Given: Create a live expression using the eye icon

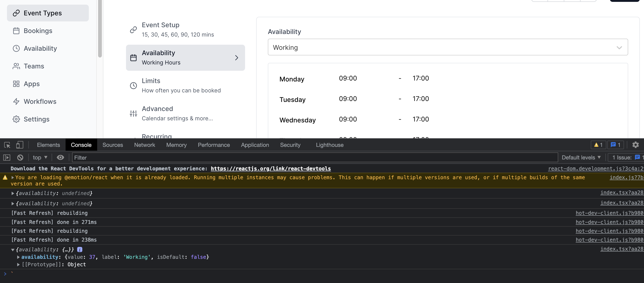Looking at the screenshot, I should pyautogui.click(x=60, y=157).
